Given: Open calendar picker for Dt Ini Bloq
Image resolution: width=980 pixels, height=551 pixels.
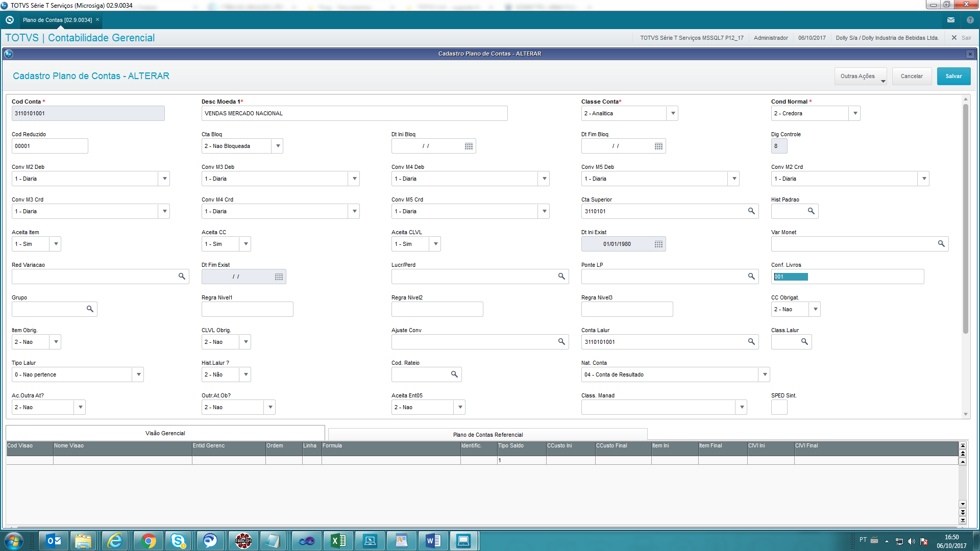Looking at the screenshot, I should 469,146.
